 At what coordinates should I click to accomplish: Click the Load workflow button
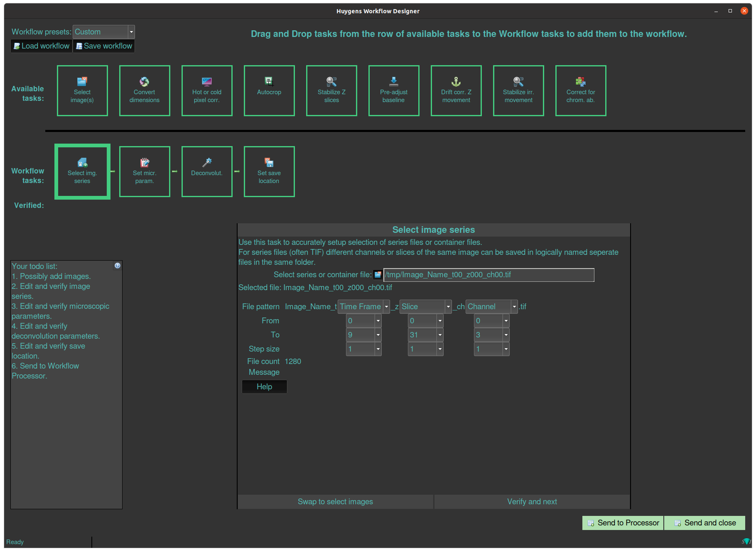click(41, 46)
